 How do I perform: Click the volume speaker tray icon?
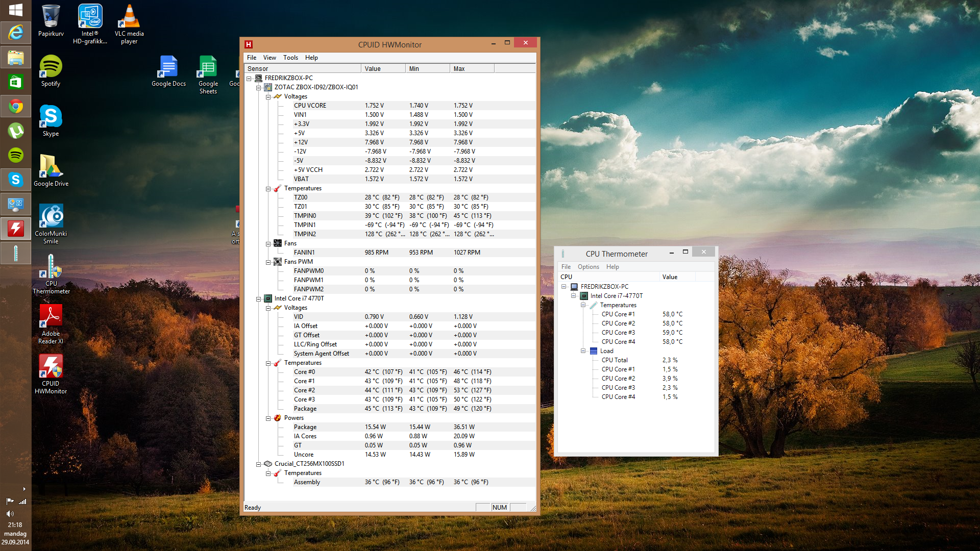tap(10, 514)
